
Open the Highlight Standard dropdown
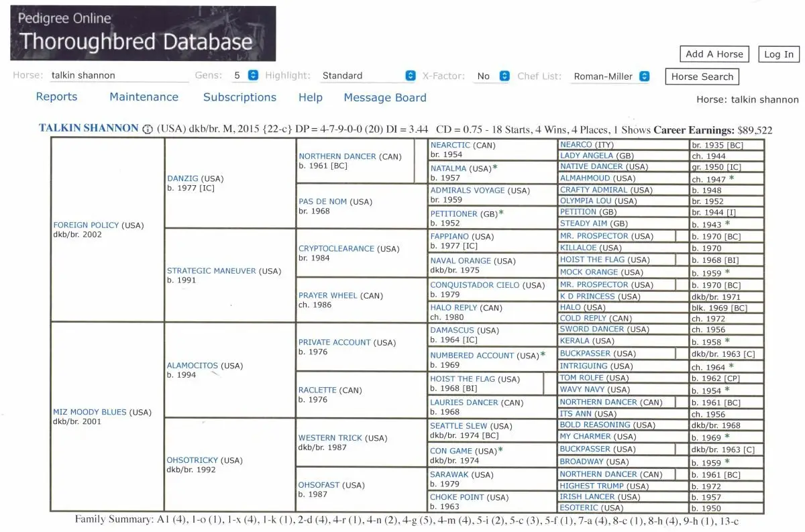pos(411,76)
